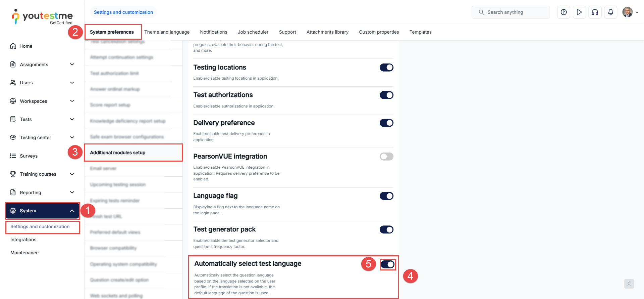Turn off Automatically select test language
Image resolution: width=644 pixels, height=299 pixels.
click(388, 264)
